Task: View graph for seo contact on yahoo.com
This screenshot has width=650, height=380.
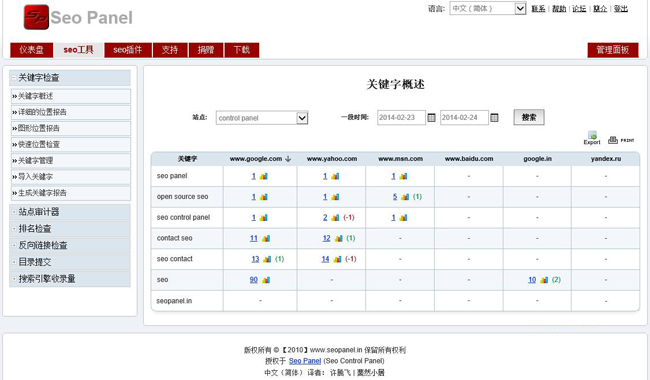Action: click(x=337, y=259)
